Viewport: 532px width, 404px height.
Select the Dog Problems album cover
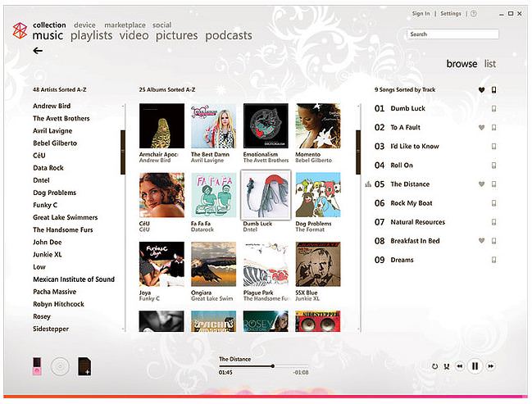click(318, 195)
